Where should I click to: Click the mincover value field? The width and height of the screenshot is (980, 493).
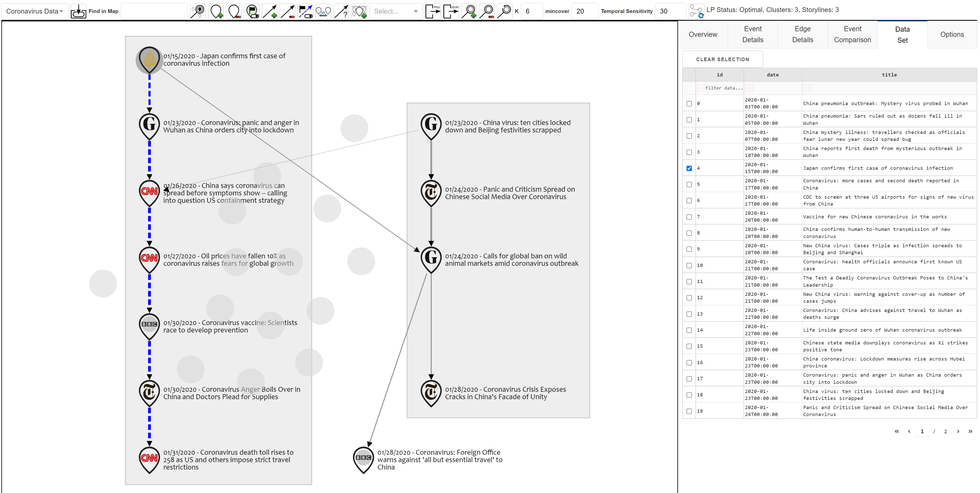585,11
